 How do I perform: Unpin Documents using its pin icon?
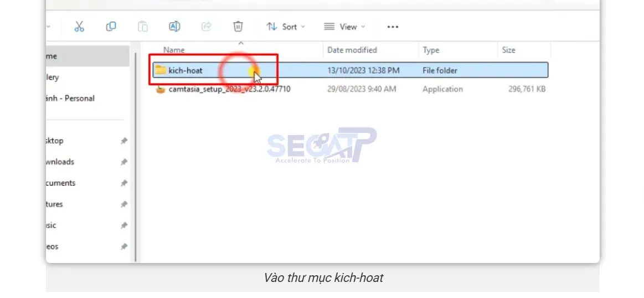click(123, 183)
